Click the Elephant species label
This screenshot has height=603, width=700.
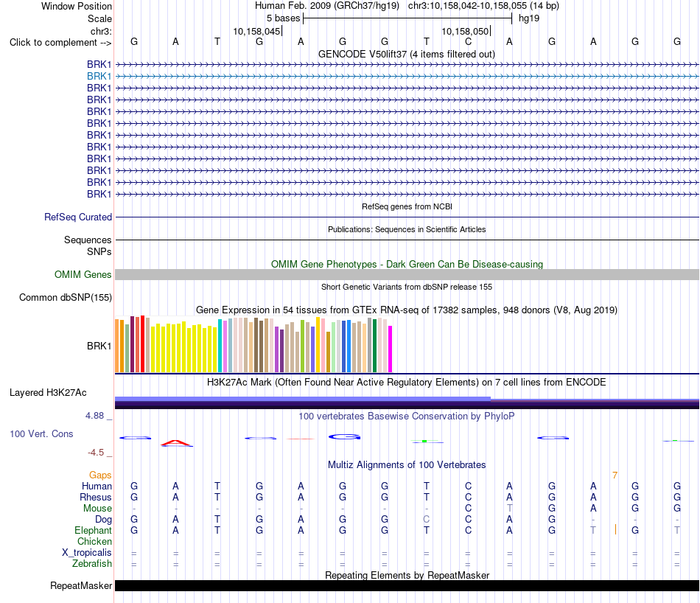pyautogui.click(x=93, y=531)
